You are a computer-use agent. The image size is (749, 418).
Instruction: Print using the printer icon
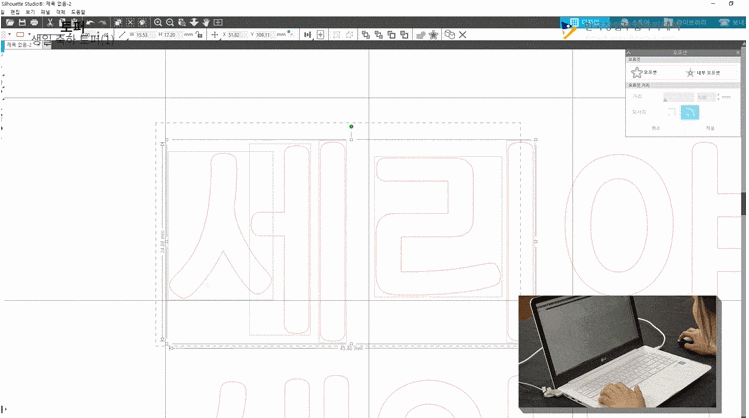click(x=34, y=22)
